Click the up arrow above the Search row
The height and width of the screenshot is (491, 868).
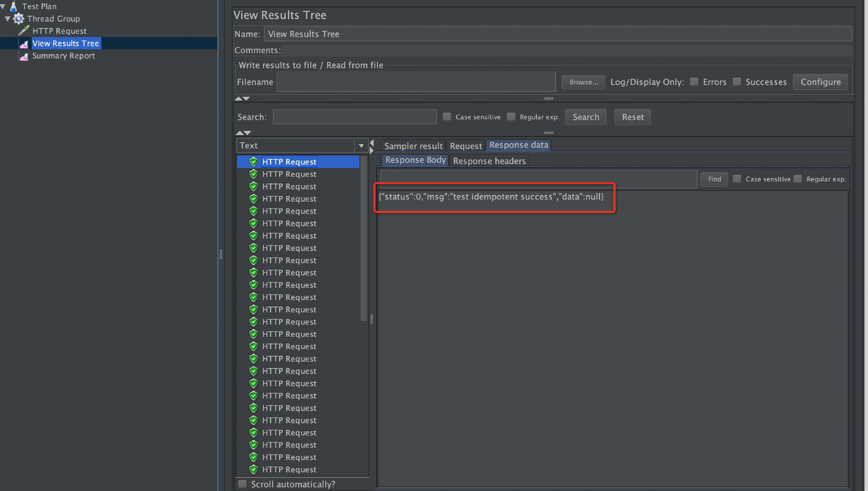[238, 99]
